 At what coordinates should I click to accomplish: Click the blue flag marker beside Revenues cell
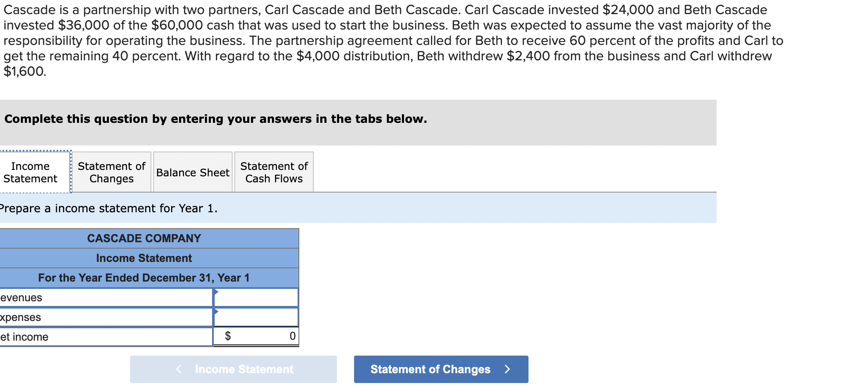point(216,291)
